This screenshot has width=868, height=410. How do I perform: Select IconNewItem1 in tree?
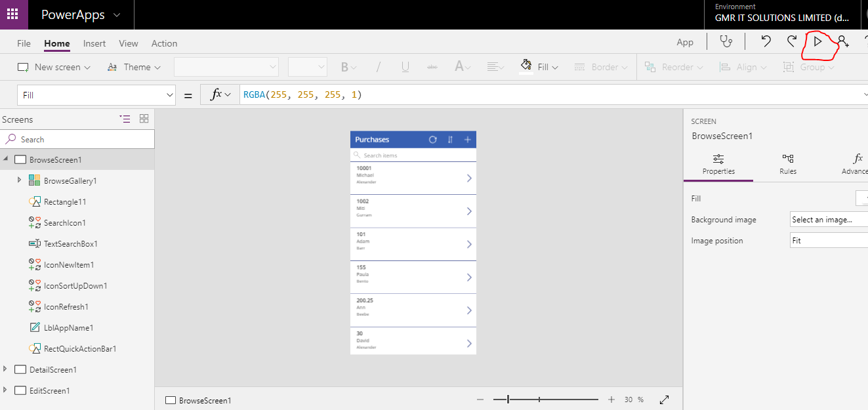(x=68, y=264)
